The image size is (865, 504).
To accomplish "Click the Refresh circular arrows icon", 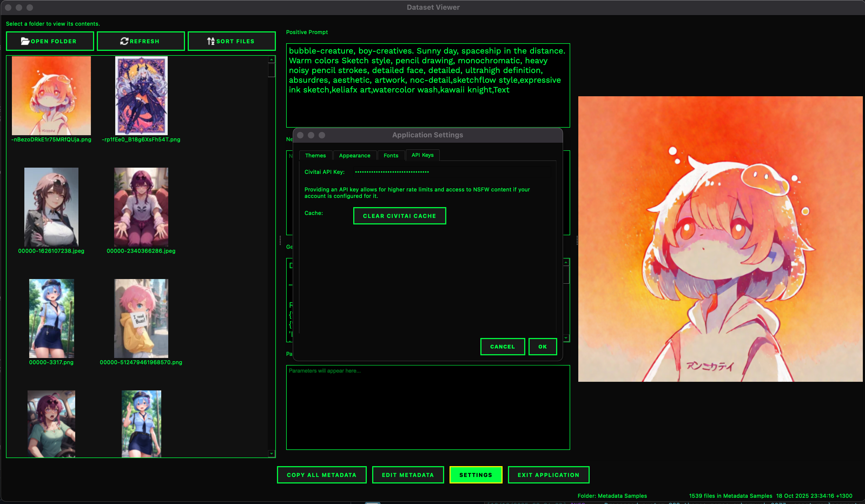I will [124, 41].
